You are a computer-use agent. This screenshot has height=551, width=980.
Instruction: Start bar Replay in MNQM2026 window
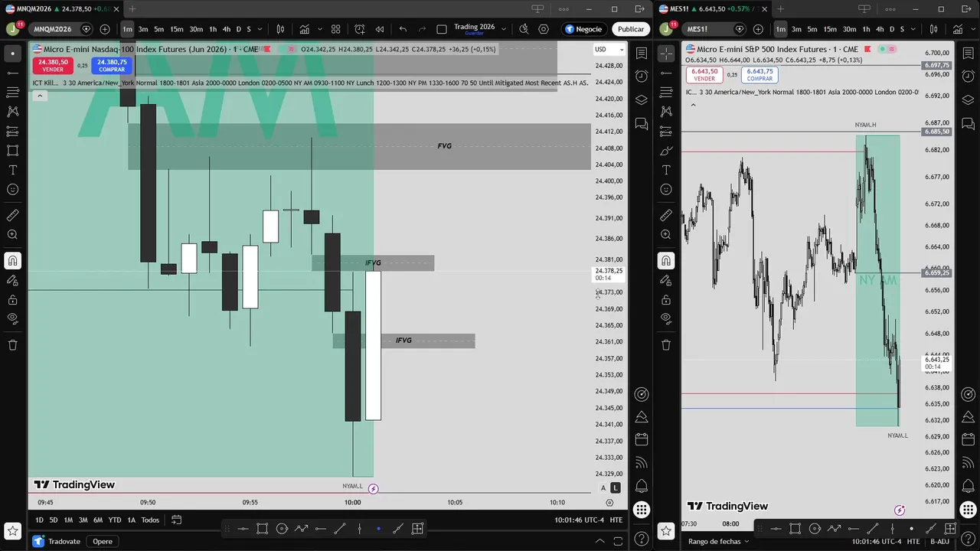click(379, 29)
